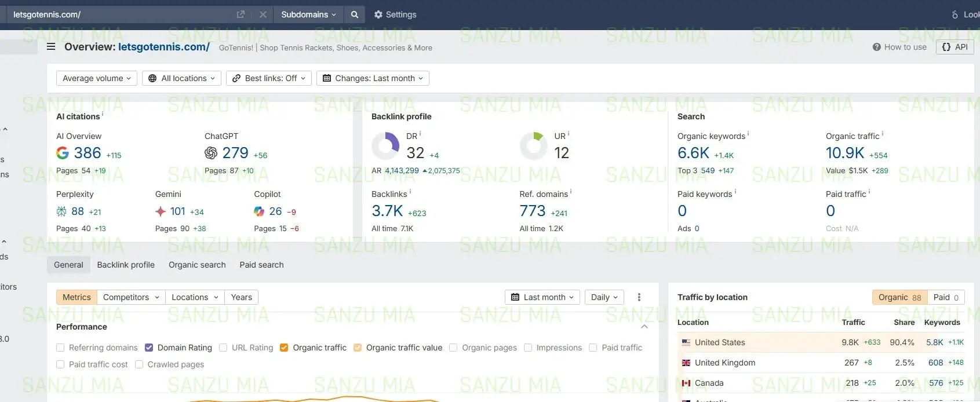Collapse the Performance section chevron
Viewport: 980px width, 402px height.
[x=644, y=327]
